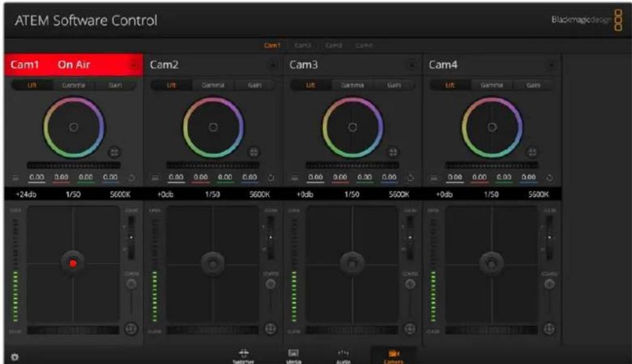Viewport: 632px width, 364px height.
Task: Click the Cam1 header corner icon
Action: tap(133, 65)
